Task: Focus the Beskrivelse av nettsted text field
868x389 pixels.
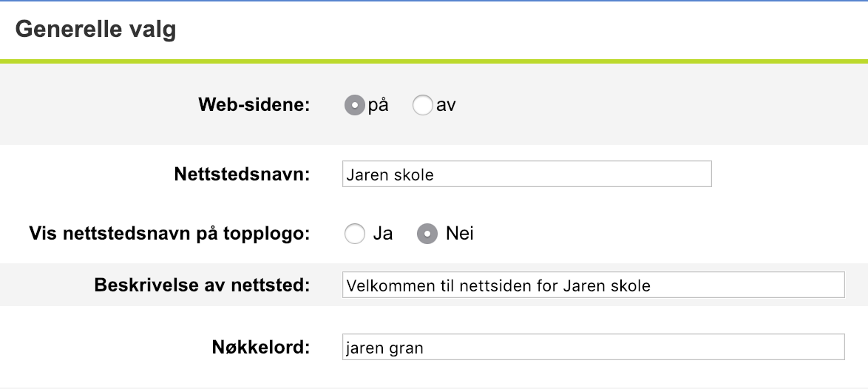Action: point(593,285)
